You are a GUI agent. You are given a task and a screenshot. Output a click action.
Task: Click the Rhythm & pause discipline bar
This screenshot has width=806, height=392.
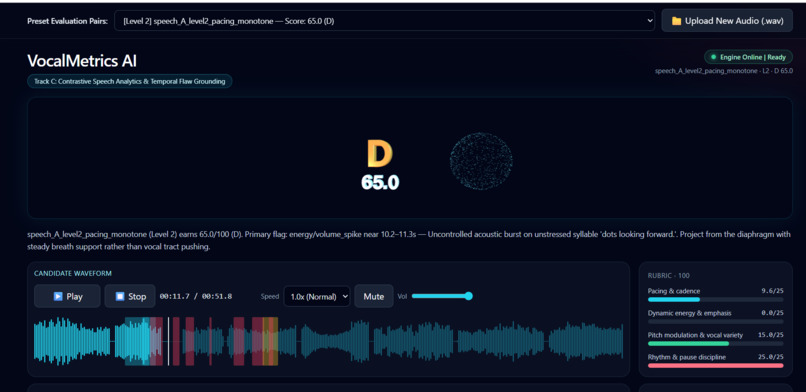coord(716,366)
